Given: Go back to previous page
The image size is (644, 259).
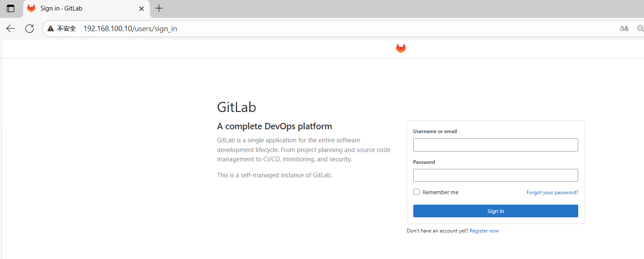Looking at the screenshot, I should (x=11, y=28).
